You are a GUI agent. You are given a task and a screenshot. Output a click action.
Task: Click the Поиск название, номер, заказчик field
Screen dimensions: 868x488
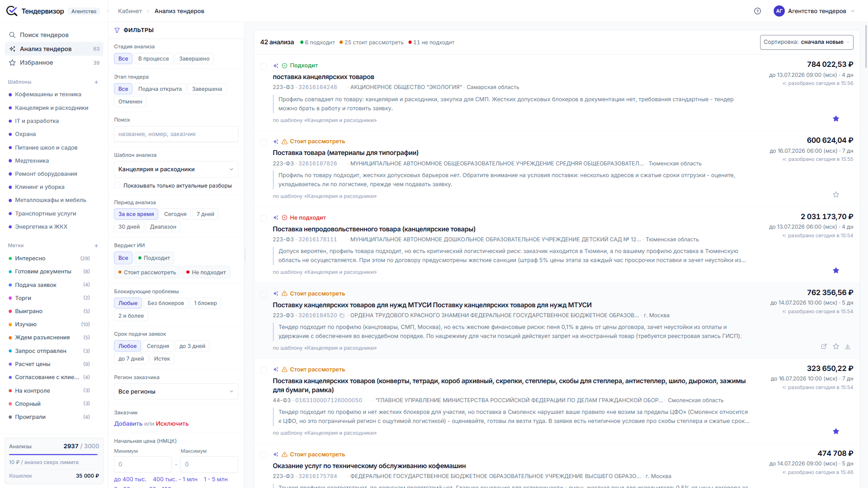[x=176, y=134]
